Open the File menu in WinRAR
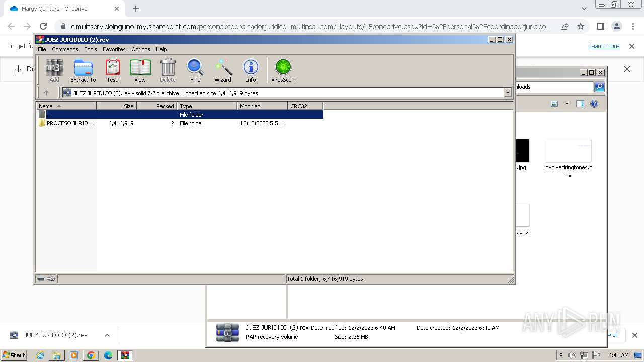 point(42,49)
